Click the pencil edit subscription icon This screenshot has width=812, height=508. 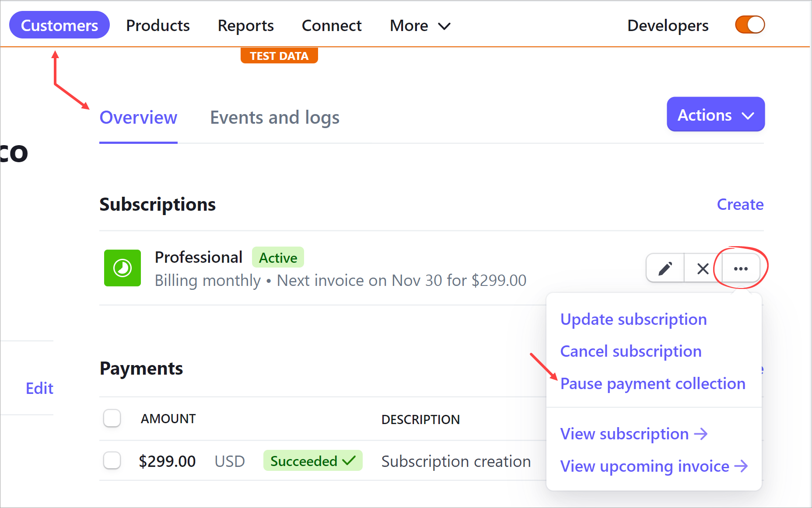pyautogui.click(x=665, y=268)
